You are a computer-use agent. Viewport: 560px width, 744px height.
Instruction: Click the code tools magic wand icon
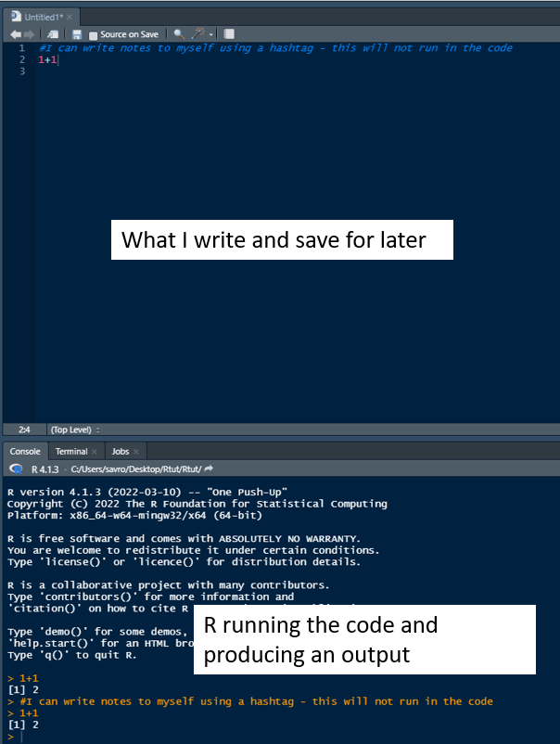pyautogui.click(x=197, y=34)
